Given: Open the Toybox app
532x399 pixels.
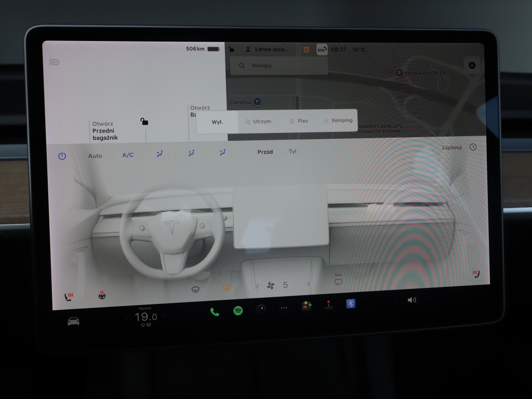Looking at the screenshot, I should (307, 305).
